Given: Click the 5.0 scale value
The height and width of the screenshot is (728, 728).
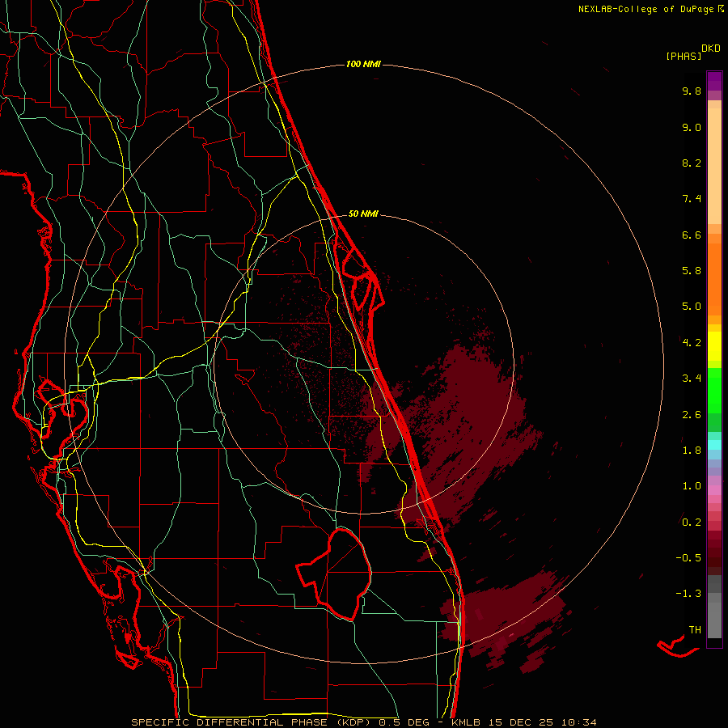Looking at the screenshot, I should pyautogui.click(x=692, y=307).
